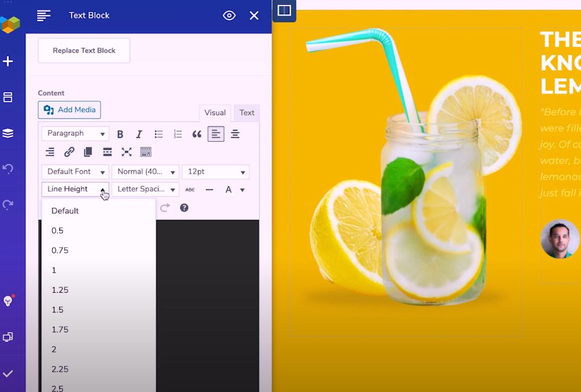Click the Add Media button
Screen dimensions: 581x392
pyautogui.click(x=69, y=110)
